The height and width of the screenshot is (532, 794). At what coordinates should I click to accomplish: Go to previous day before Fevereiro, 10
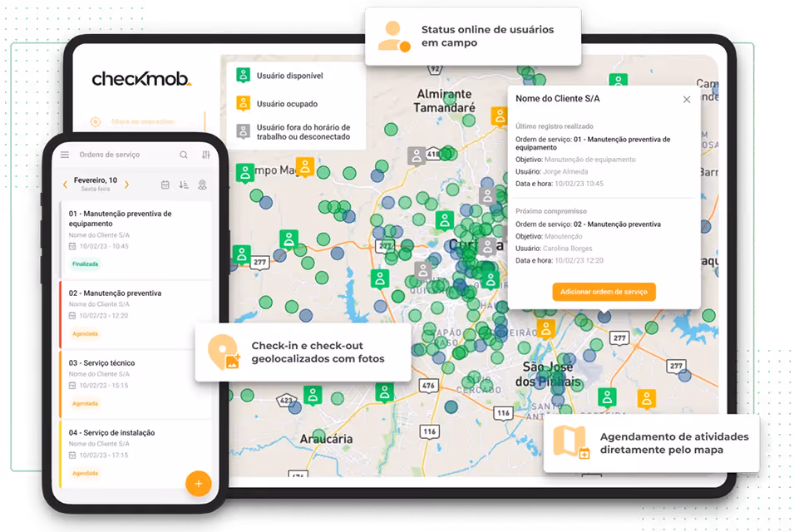[65, 185]
